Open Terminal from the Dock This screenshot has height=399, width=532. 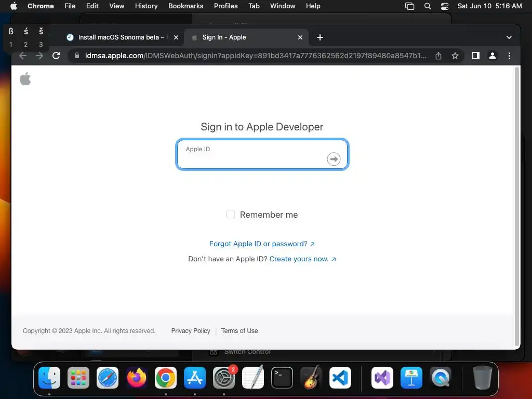[282, 378]
